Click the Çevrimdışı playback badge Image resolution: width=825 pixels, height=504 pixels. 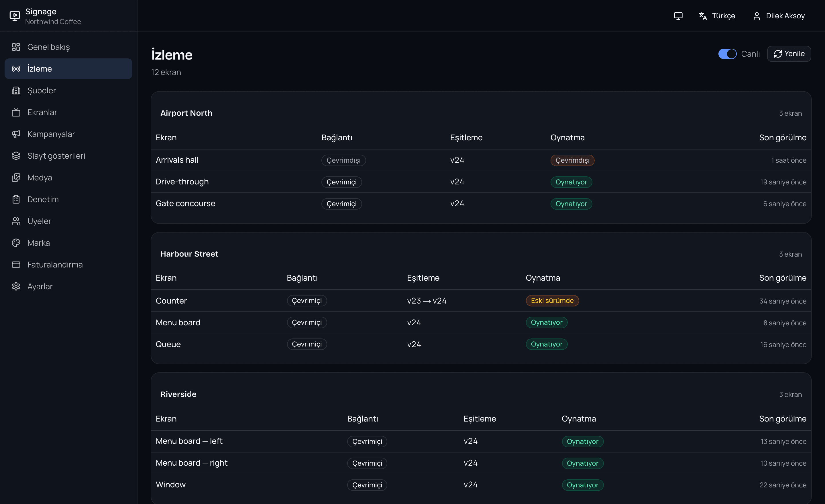pos(572,160)
